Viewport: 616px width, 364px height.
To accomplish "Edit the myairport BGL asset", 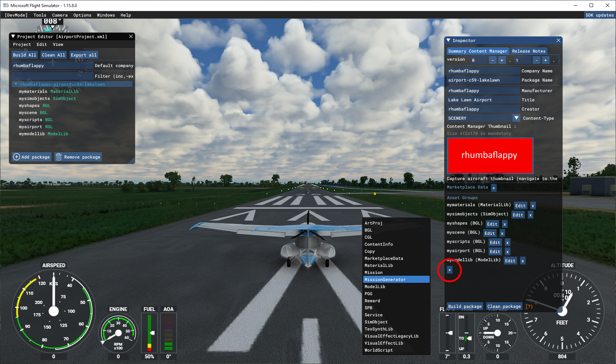I will (x=495, y=251).
